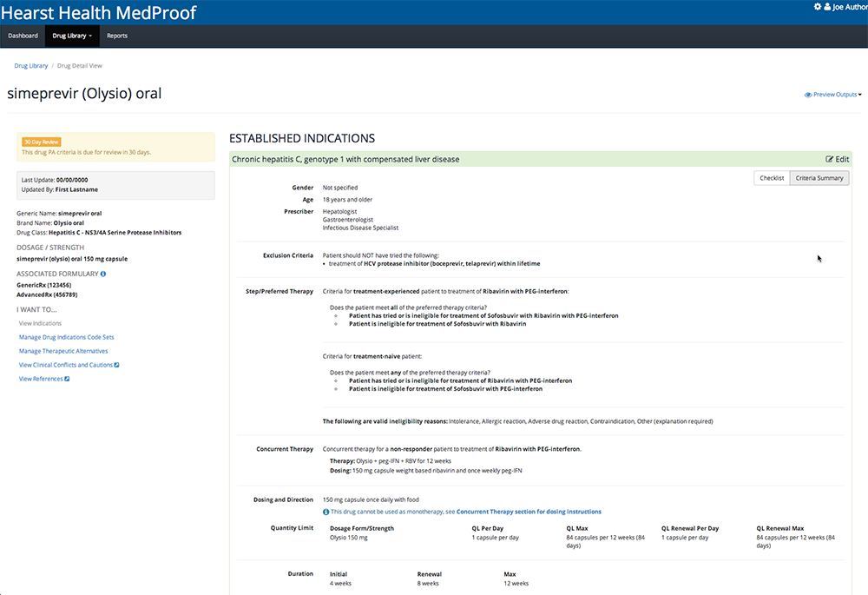Click external link icon after Clinical Conflicts and Cautions

click(x=117, y=365)
